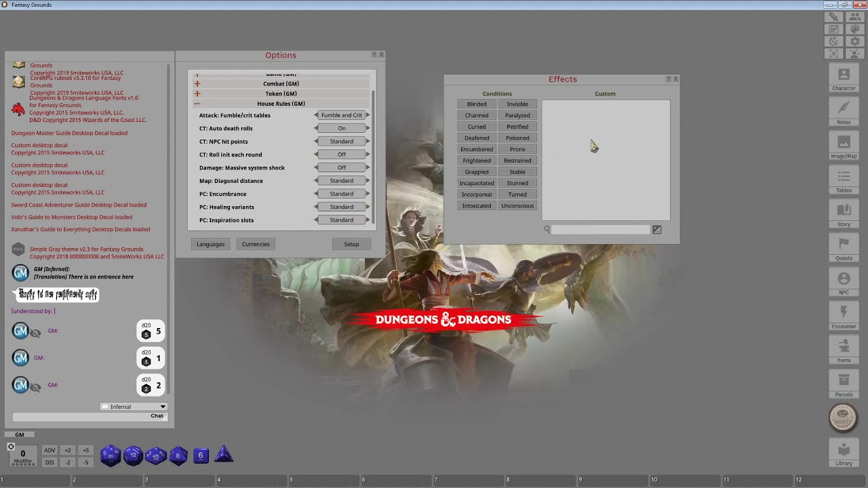Open the Parcels sidebar panel
The height and width of the screenshot is (488, 868).
pyautogui.click(x=844, y=383)
